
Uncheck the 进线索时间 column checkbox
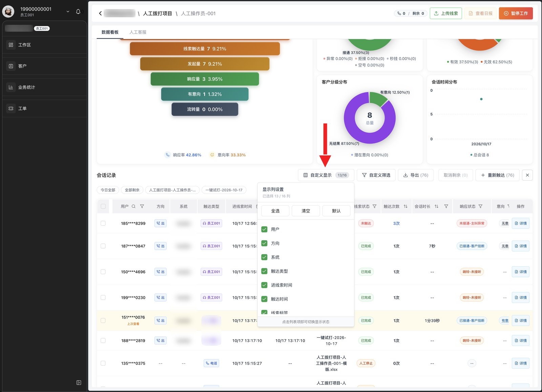tap(265, 285)
